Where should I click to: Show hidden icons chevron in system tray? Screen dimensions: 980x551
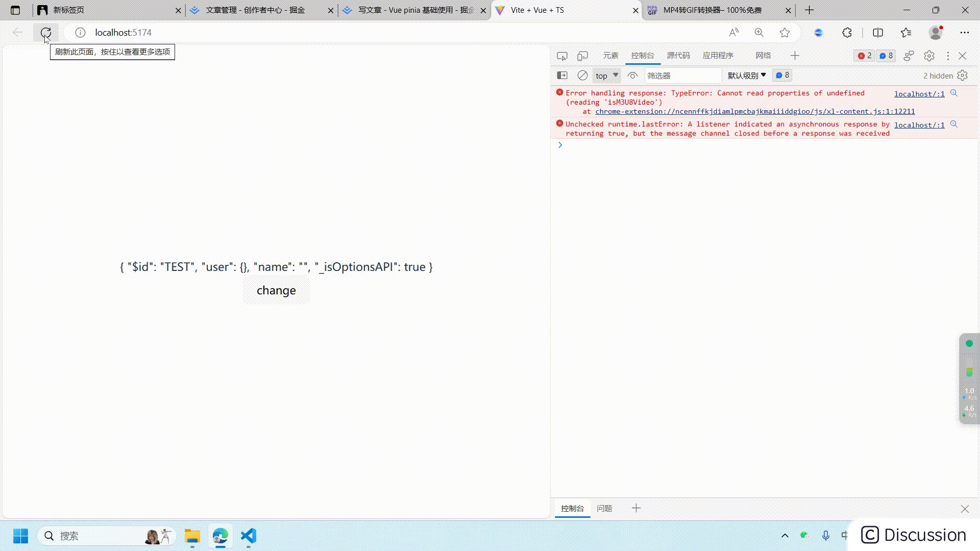coord(785,536)
